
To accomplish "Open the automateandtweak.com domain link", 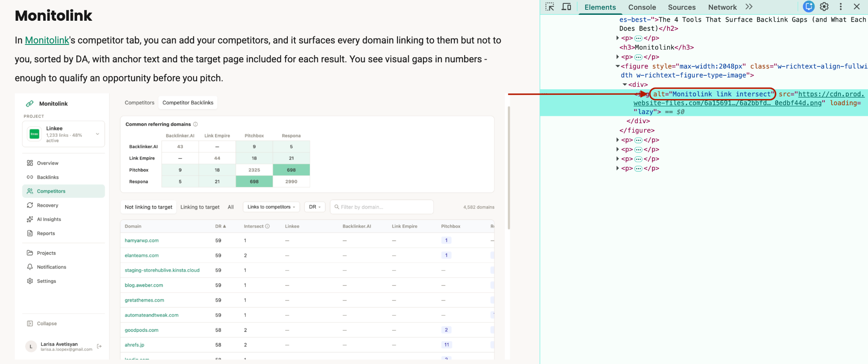I will coord(151,315).
